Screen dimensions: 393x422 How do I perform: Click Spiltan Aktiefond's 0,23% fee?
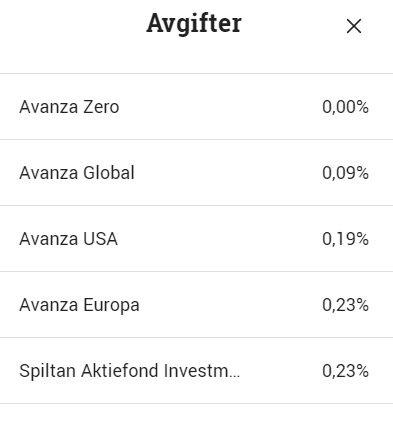click(x=345, y=371)
